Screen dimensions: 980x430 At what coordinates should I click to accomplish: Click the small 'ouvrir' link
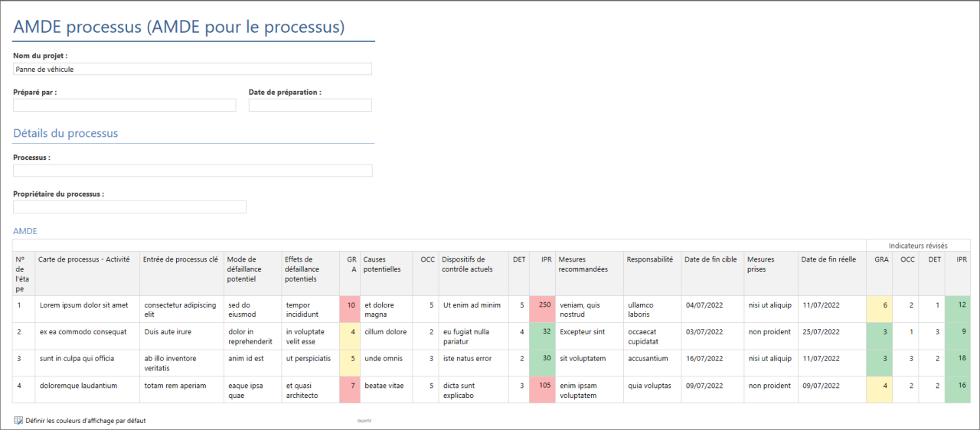click(x=364, y=420)
